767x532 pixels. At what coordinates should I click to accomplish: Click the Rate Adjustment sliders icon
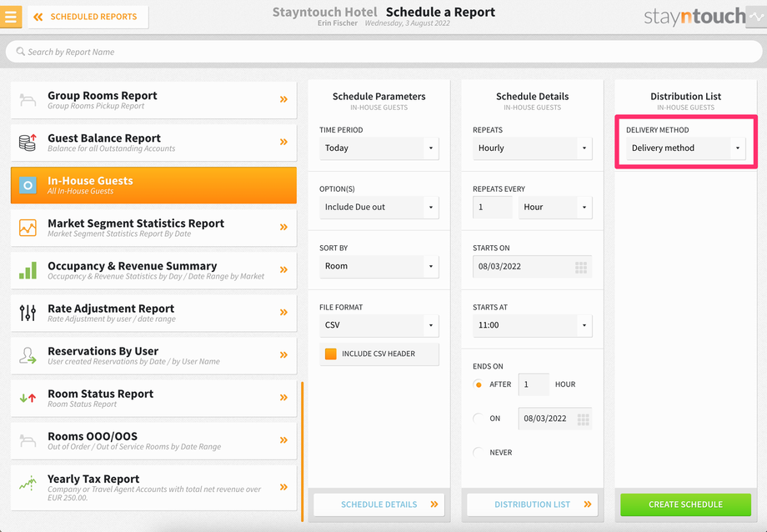click(28, 313)
